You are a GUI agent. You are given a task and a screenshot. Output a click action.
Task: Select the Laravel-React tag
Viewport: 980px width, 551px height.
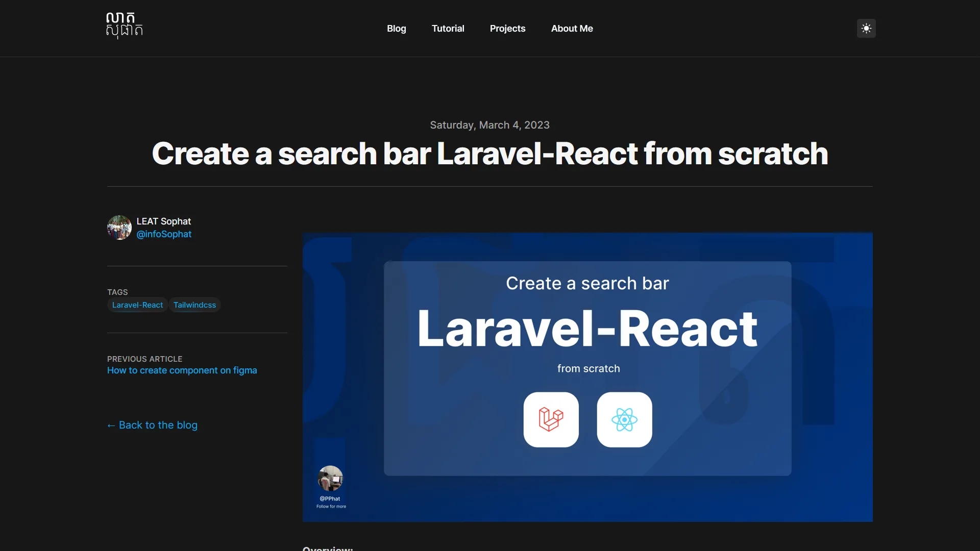coord(137,305)
